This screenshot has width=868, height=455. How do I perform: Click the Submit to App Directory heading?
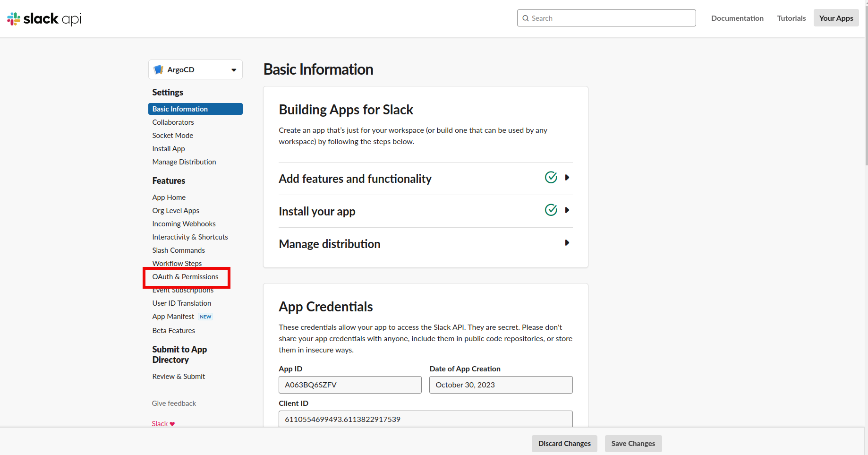179,354
